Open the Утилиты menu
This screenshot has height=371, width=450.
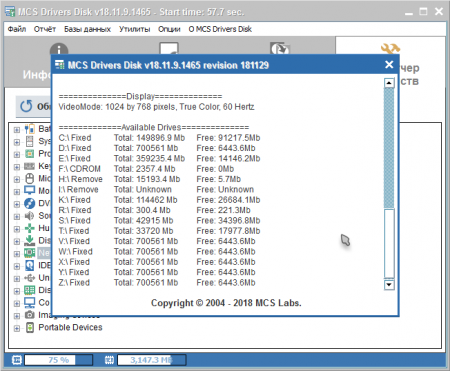135,29
